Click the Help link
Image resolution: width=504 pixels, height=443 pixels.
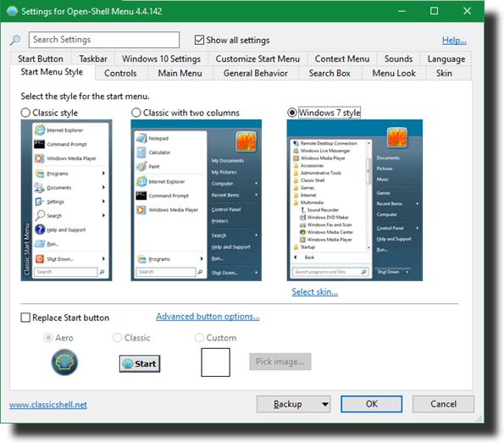coord(454,40)
